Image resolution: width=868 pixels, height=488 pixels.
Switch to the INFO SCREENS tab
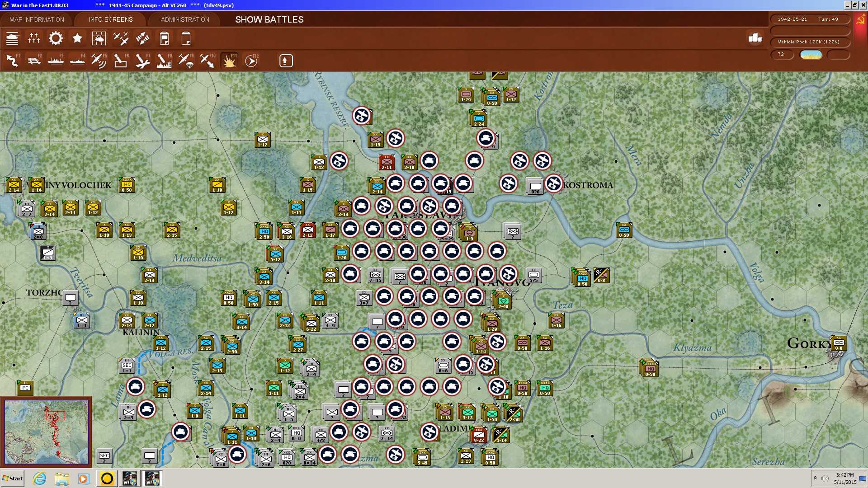point(111,19)
